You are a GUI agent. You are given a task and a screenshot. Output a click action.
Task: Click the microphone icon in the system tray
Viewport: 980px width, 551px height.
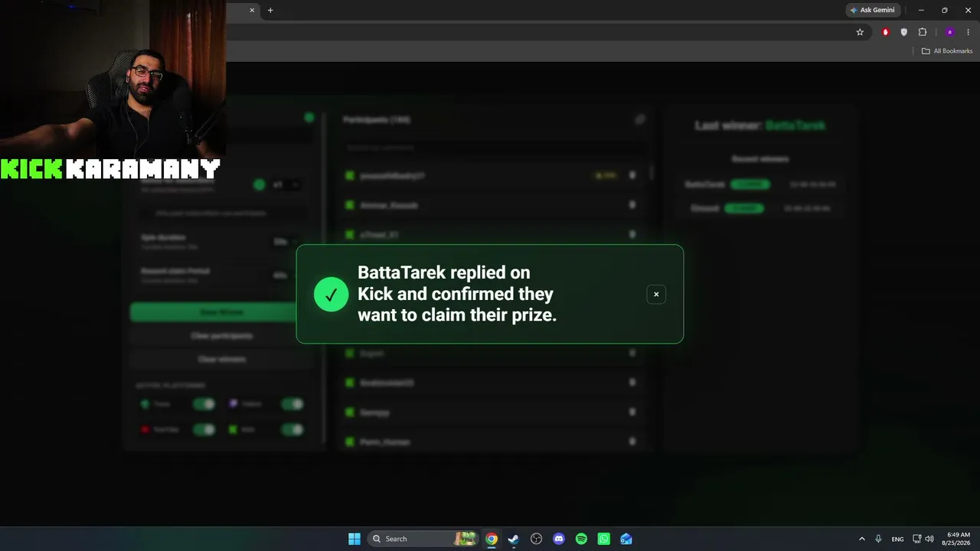(x=878, y=539)
